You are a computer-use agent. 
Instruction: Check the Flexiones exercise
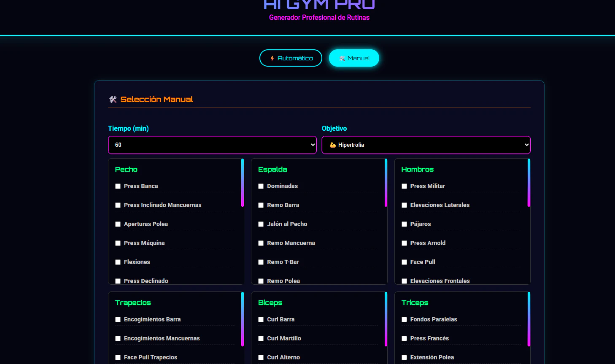[x=118, y=262]
